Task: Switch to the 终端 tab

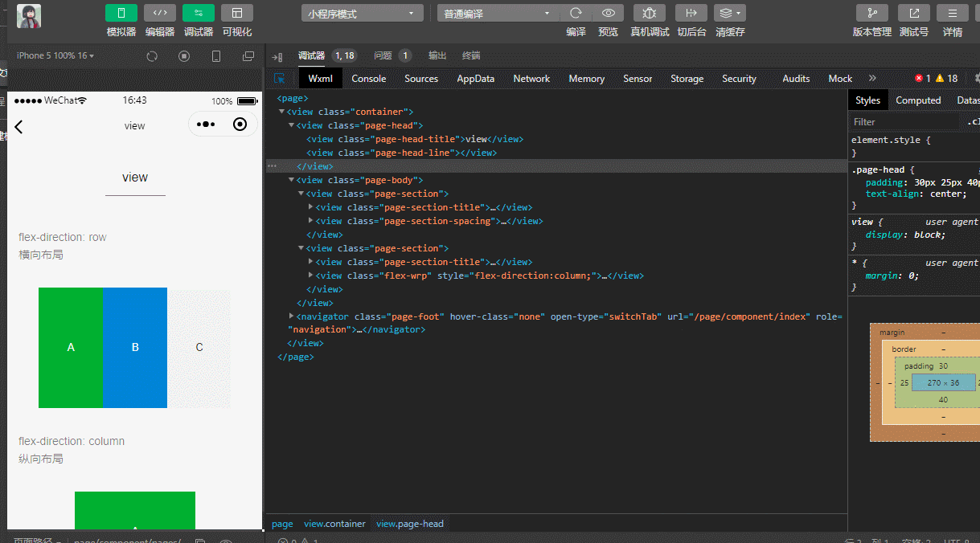Action: (x=471, y=56)
